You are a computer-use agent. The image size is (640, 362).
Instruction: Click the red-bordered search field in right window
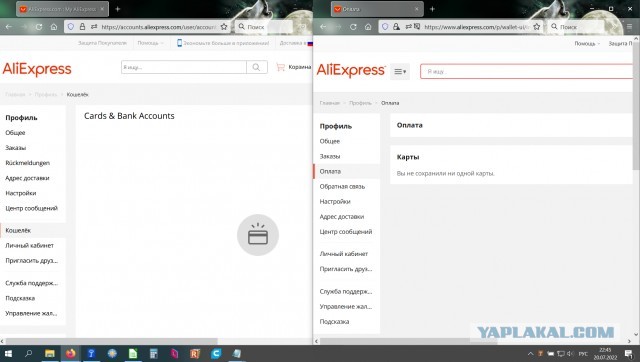(527, 71)
